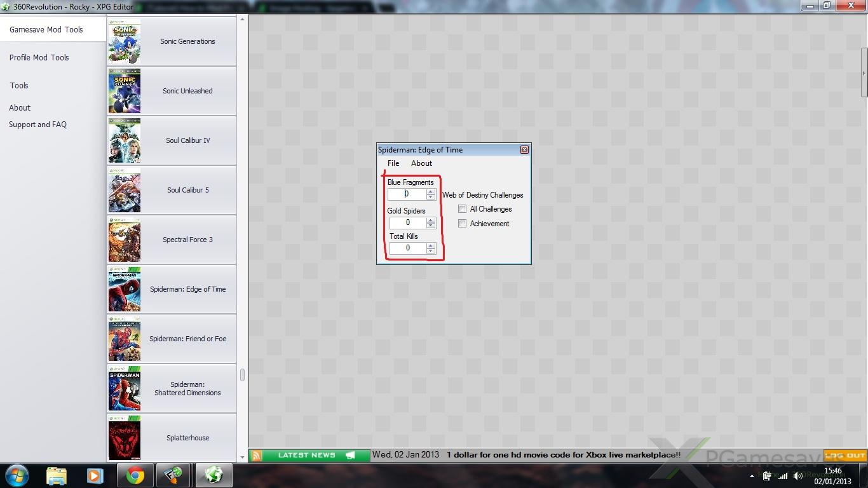
Task: Open the About menu in Spiderman dialog
Action: (x=421, y=163)
